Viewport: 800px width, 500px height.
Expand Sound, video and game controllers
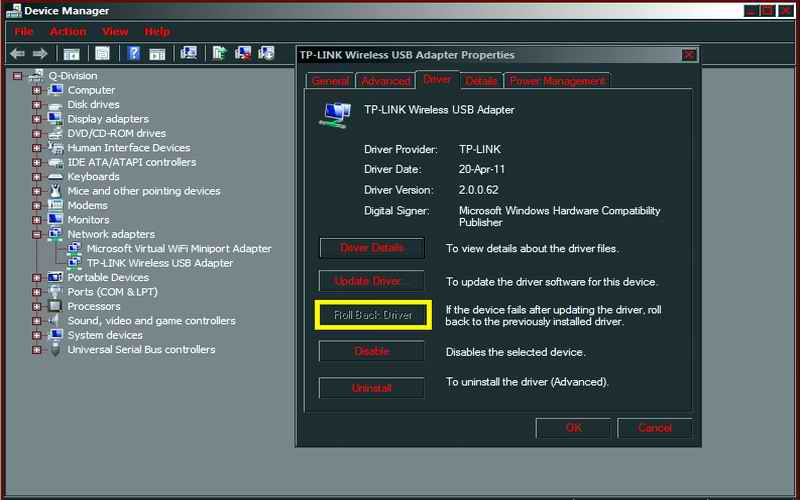[37, 321]
